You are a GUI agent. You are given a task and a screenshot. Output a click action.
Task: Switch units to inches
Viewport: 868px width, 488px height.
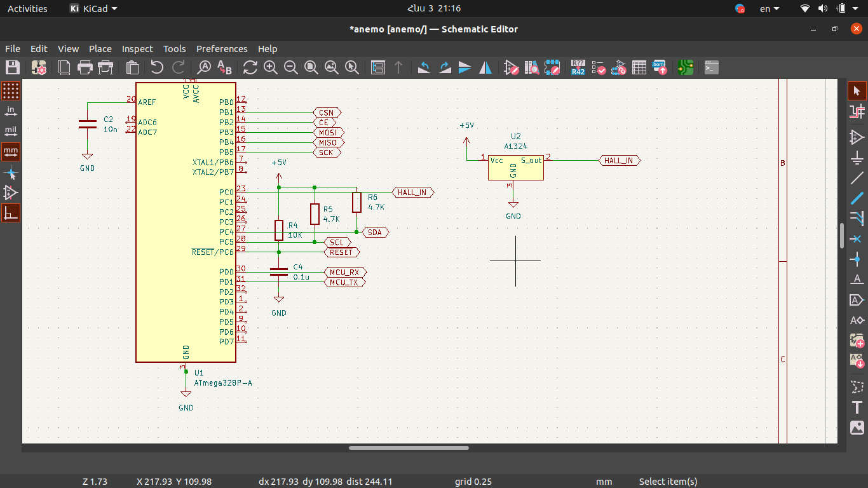tap(11, 111)
